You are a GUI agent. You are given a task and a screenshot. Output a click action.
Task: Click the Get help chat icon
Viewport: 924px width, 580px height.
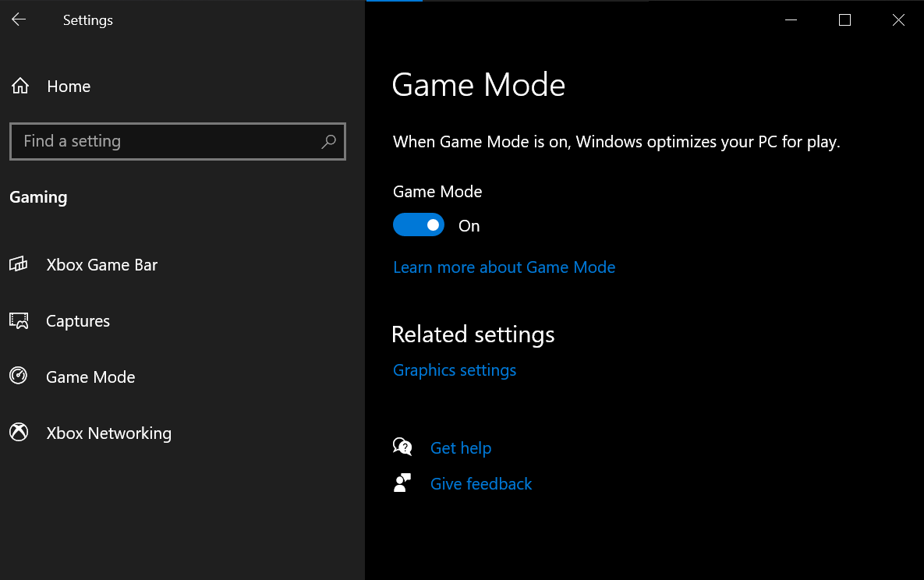pyautogui.click(x=402, y=447)
